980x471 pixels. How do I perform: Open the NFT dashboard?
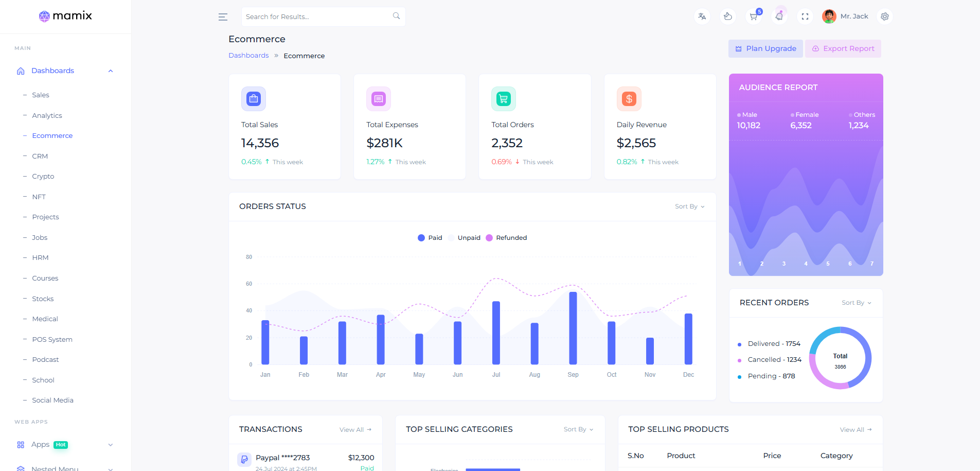(39, 197)
